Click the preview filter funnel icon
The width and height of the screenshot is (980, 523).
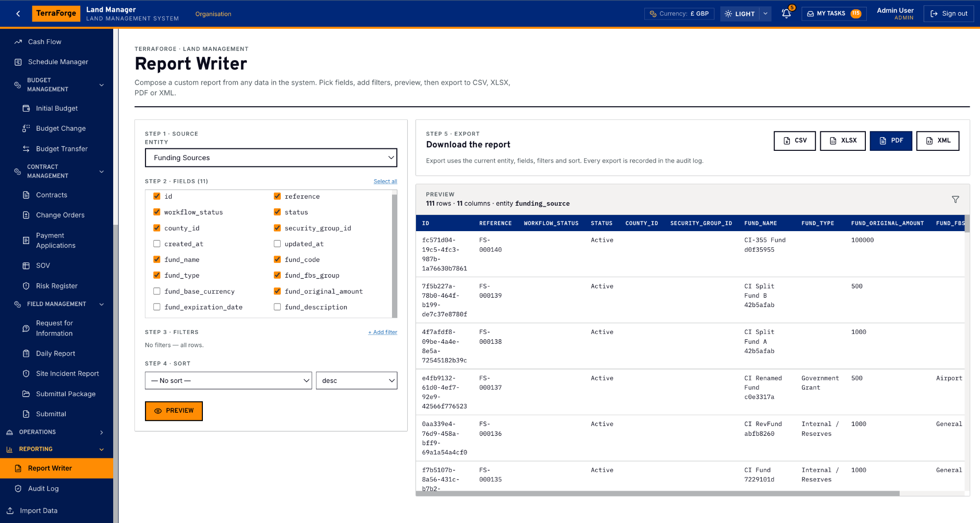(955, 199)
